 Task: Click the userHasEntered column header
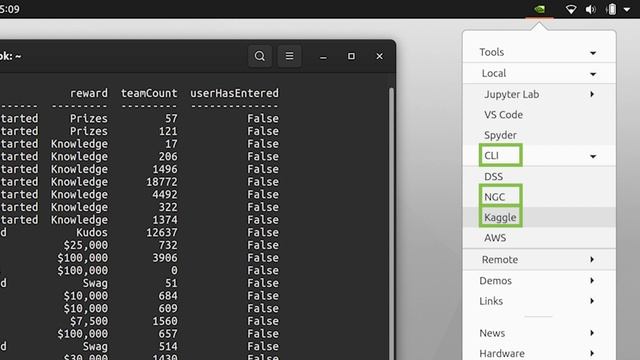pos(234,93)
